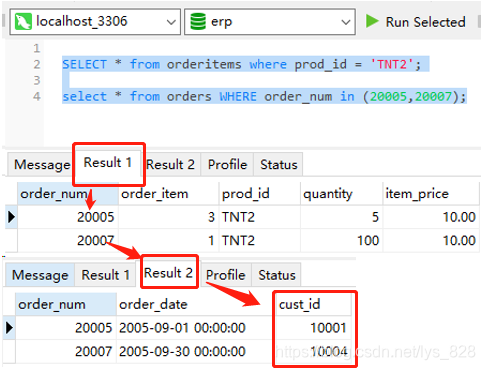The width and height of the screenshot is (485, 370).
Task: Select cell 20005 in upper result grid
Action: pyautogui.click(x=68, y=217)
